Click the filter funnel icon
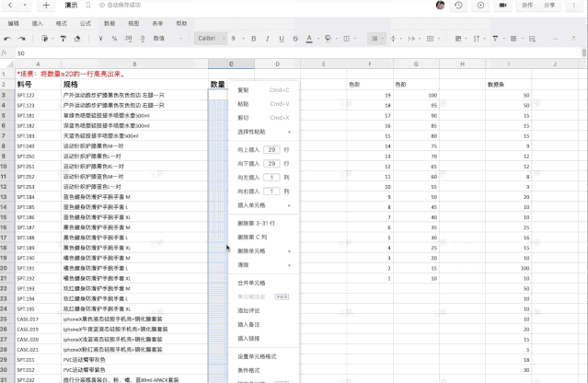Viewport: 588px width, 383px height. [495, 39]
